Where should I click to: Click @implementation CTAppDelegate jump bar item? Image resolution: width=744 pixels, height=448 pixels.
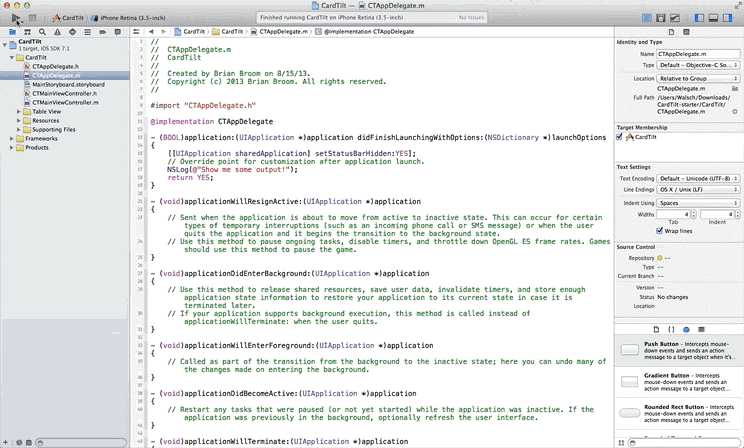(364, 32)
